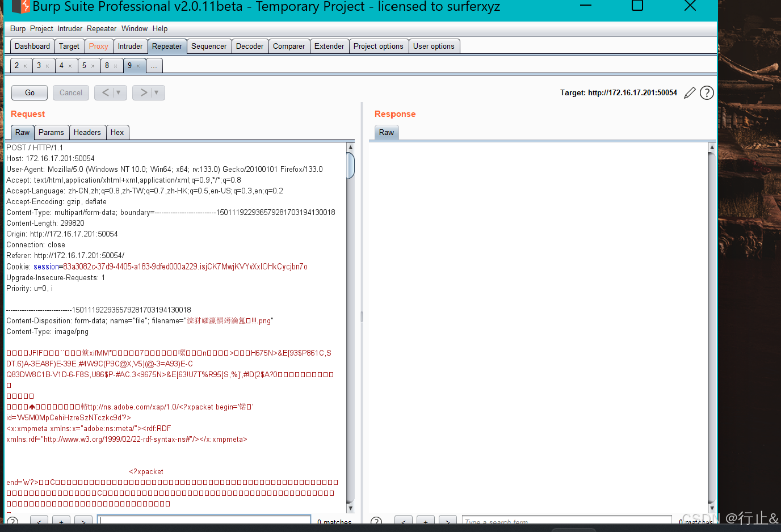
Task: Open the Intruder menu in the menu bar
Action: pos(70,29)
